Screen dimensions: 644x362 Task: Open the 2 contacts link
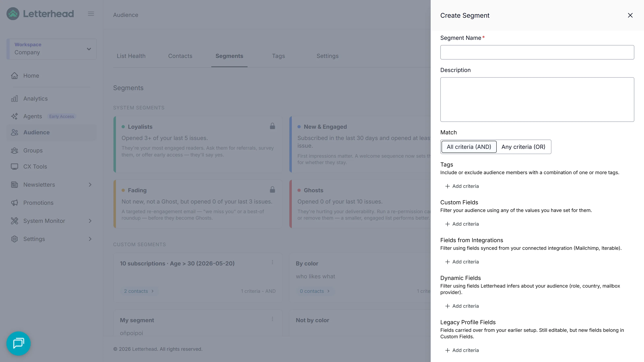[x=139, y=291]
